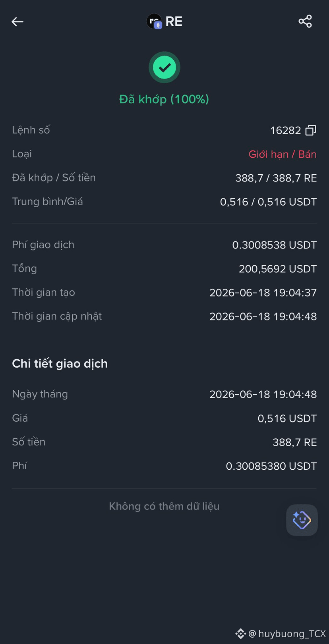Tap the Binance logo in watermark
The width and height of the screenshot is (329, 644).
241,634
